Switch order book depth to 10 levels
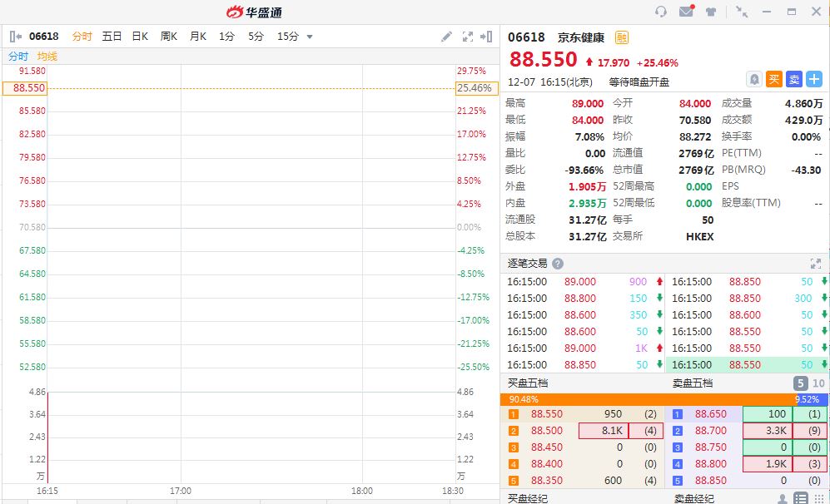 818,383
